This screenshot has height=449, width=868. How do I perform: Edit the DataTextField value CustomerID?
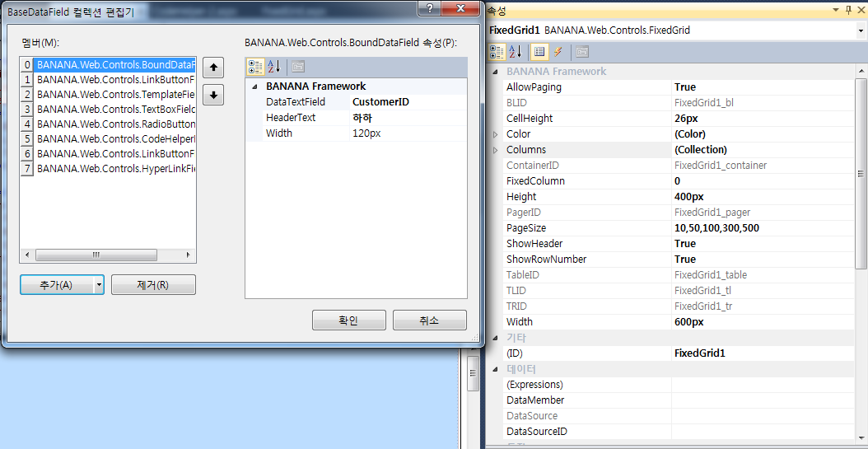[x=408, y=102]
